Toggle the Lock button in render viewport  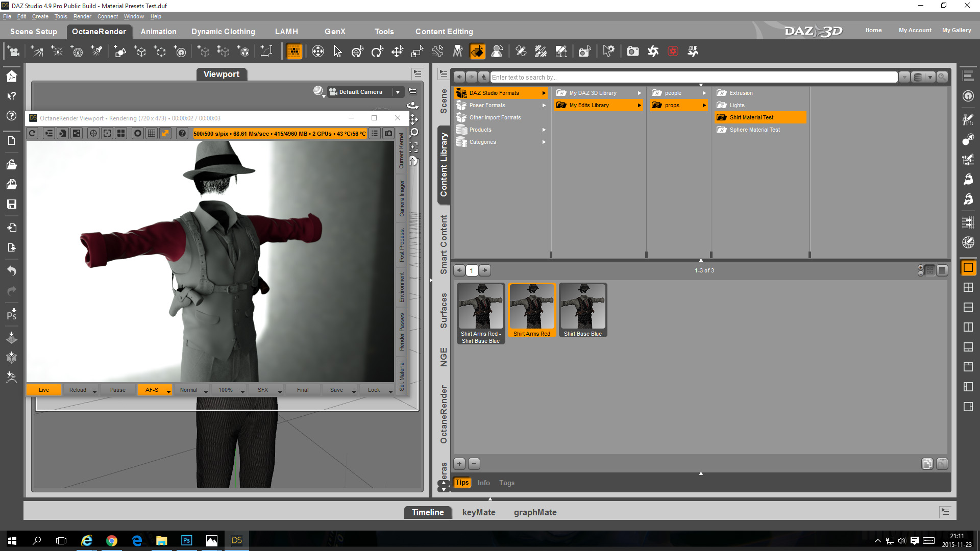pos(374,390)
